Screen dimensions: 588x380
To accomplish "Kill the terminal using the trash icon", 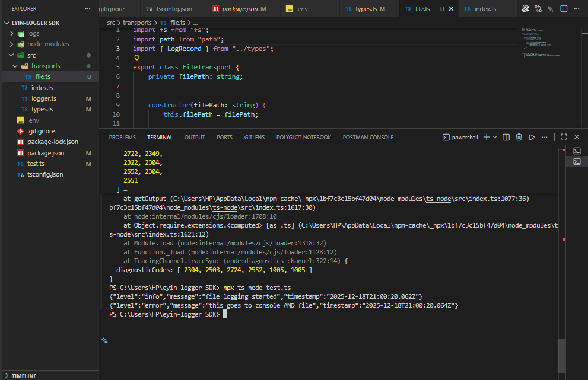I will click(518, 136).
